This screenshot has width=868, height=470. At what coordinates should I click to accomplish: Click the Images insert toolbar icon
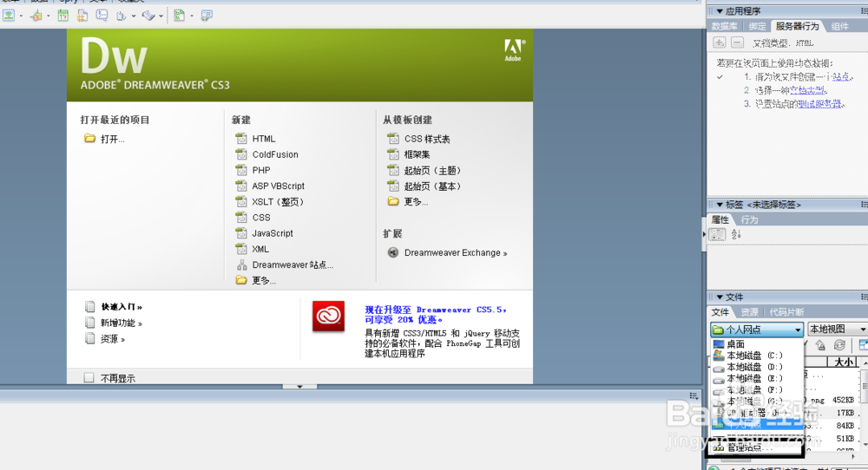click(9, 16)
